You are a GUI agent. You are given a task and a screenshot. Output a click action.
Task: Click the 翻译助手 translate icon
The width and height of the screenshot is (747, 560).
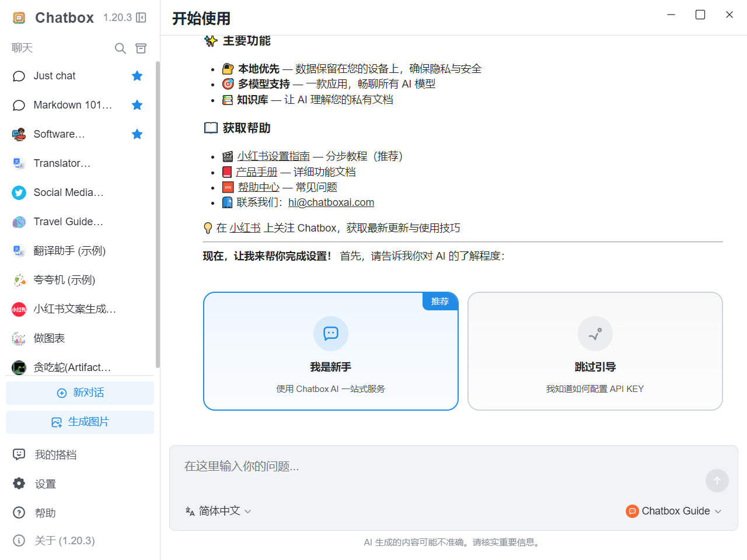point(19,251)
